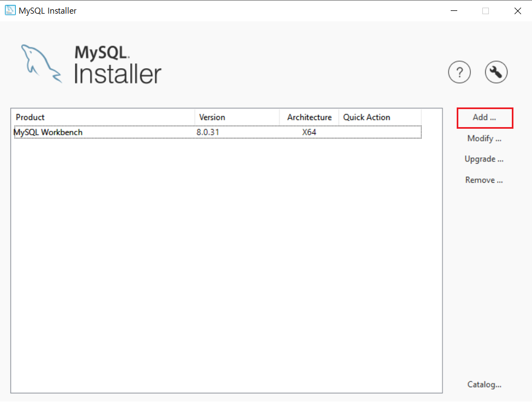The width and height of the screenshot is (532, 402).
Task: Close the MySQL Installer window
Action: coord(517,11)
